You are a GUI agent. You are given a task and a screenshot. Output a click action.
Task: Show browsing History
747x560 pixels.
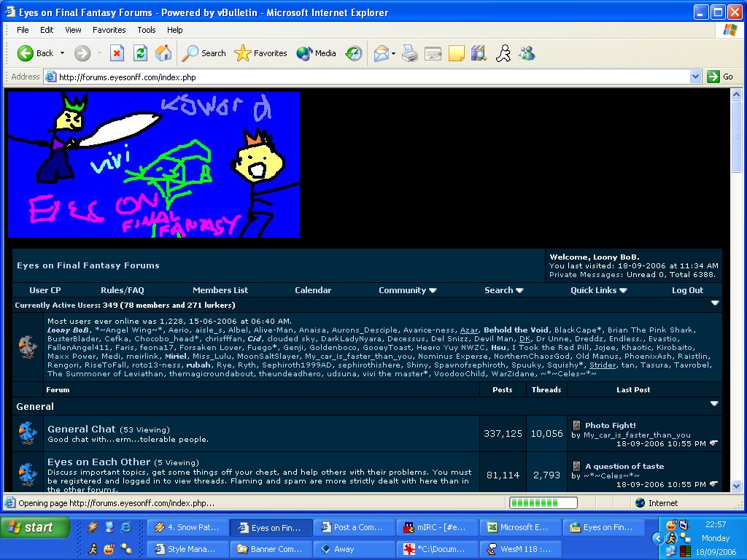click(354, 53)
